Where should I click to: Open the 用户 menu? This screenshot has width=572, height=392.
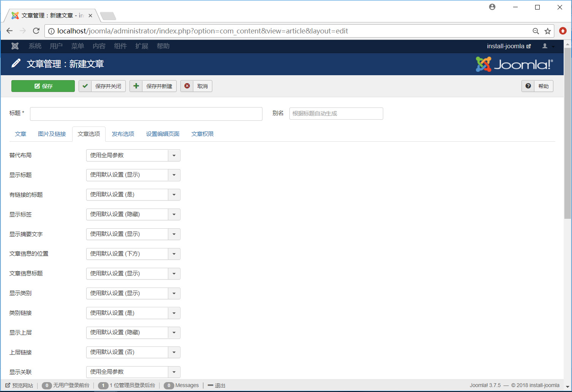pyautogui.click(x=56, y=46)
